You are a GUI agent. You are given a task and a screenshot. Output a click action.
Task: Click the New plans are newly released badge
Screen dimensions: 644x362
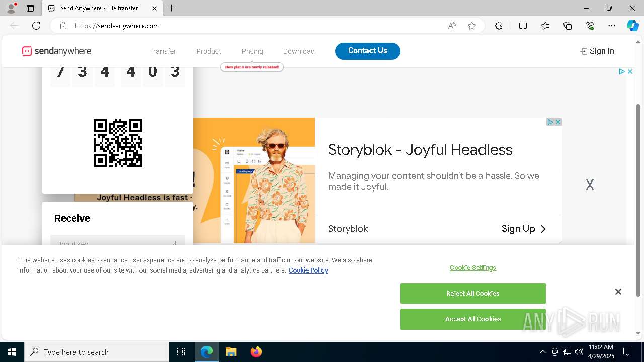[x=252, y=67]
